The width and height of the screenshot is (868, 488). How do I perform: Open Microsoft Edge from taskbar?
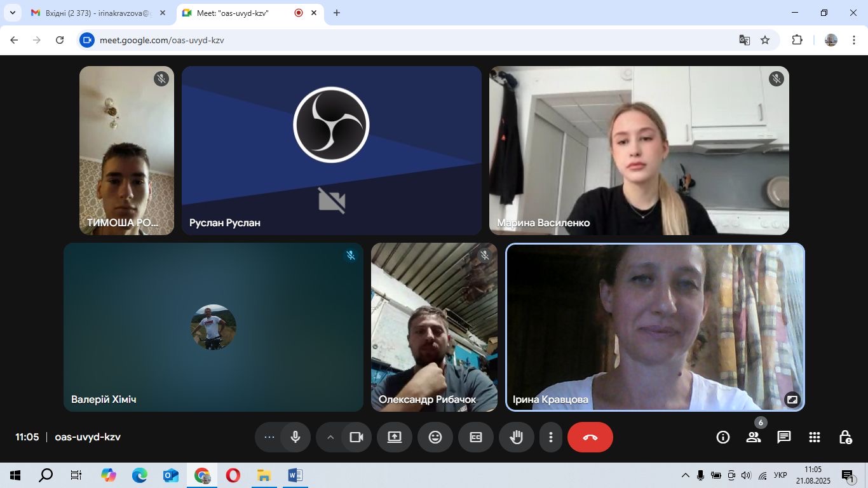140,475
